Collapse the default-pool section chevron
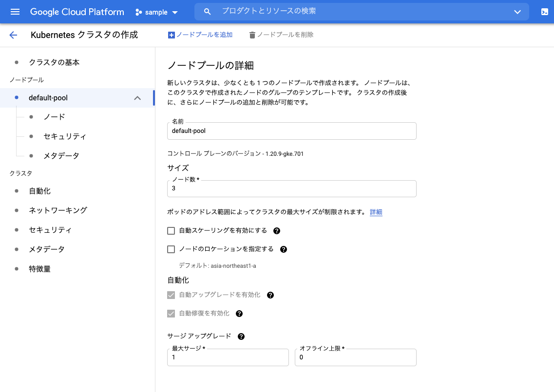This screenshot has height=392, width=554. 137,97
